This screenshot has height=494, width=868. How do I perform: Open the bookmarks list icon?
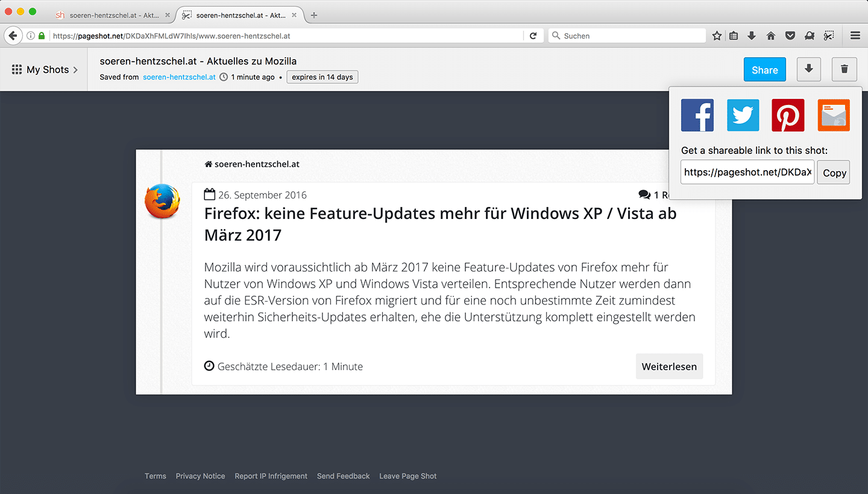click(x=734, y=36)
